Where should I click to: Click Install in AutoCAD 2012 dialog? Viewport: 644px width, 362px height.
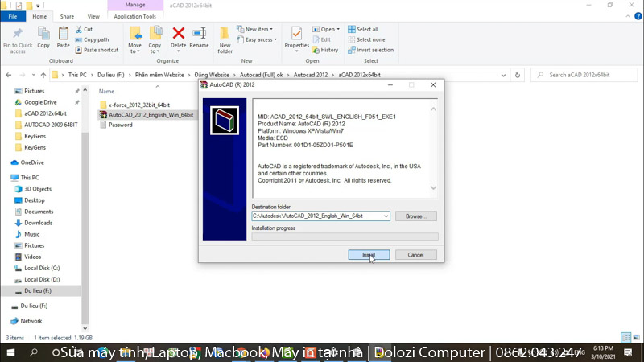pyautogui.click(x=369, y=255)
